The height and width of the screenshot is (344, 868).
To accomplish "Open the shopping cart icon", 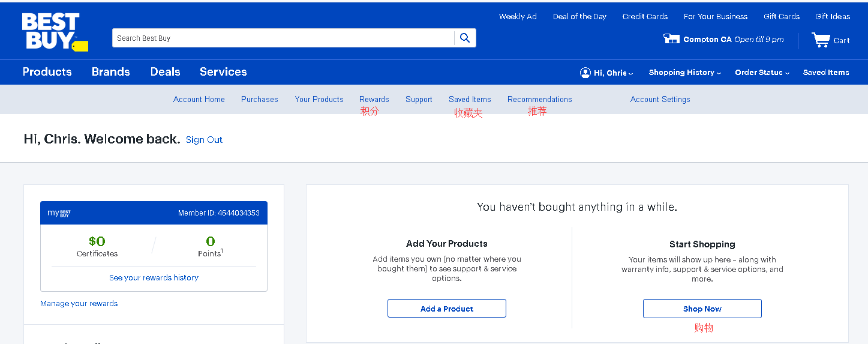I will point(821,40).
